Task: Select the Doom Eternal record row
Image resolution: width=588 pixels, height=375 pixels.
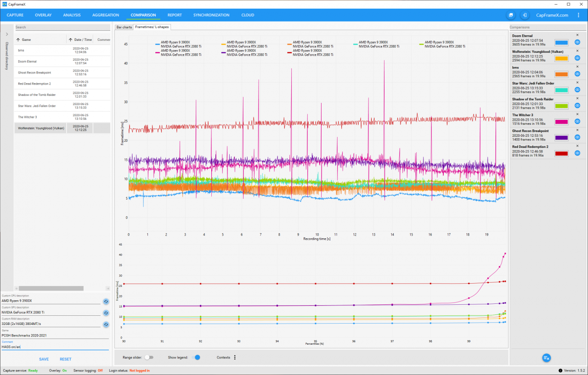Action: 62,61
